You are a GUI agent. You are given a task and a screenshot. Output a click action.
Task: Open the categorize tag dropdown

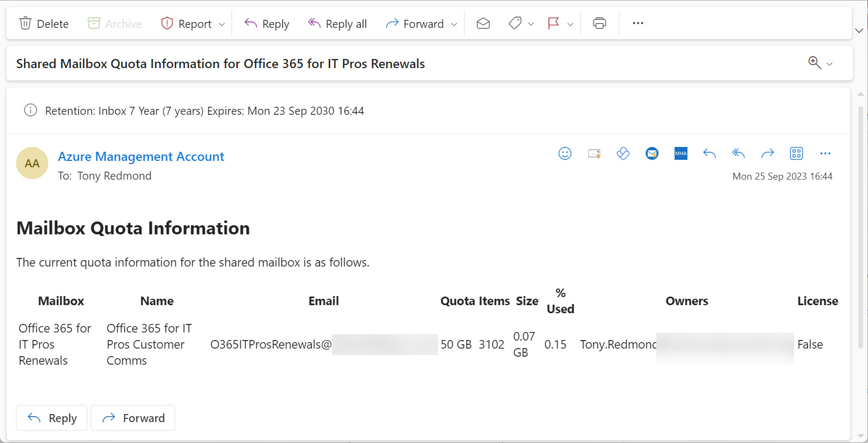(x=531, y=24)
